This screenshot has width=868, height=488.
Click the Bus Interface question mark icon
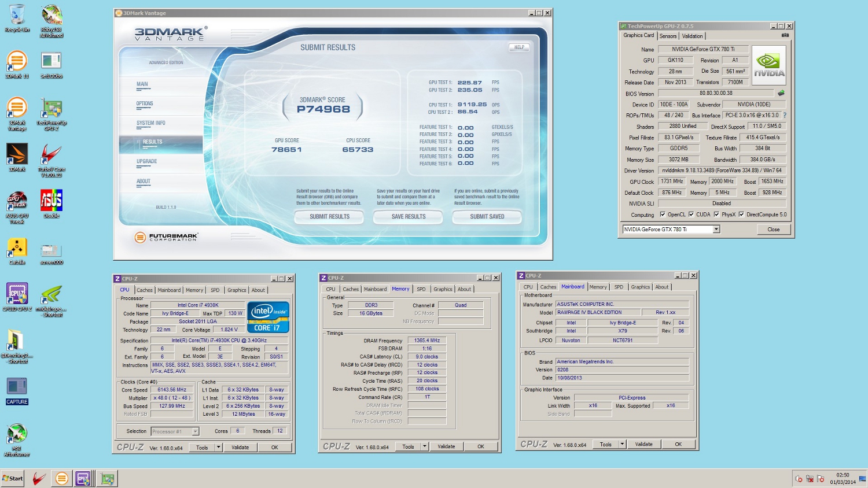point(785,115)
